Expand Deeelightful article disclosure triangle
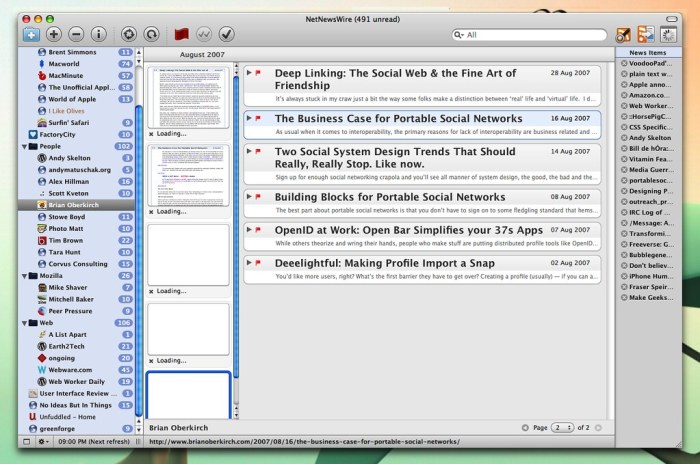 (249, 263)
